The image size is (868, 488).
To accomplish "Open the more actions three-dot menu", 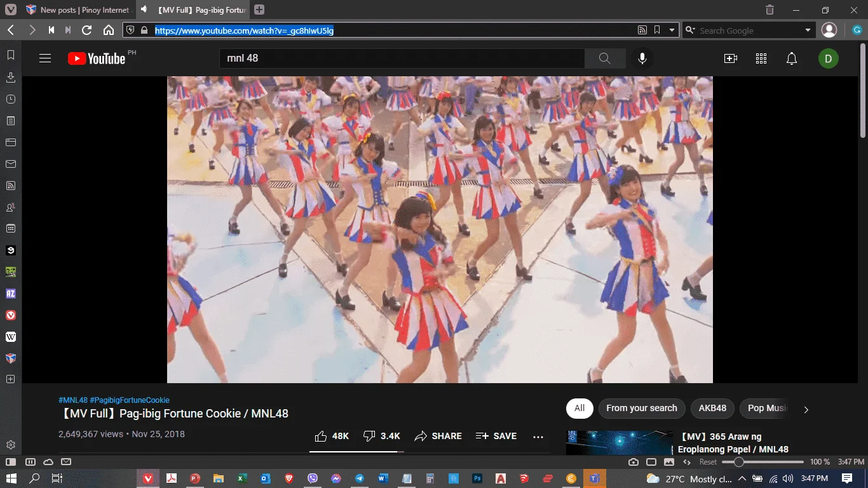I will [538, 437].
